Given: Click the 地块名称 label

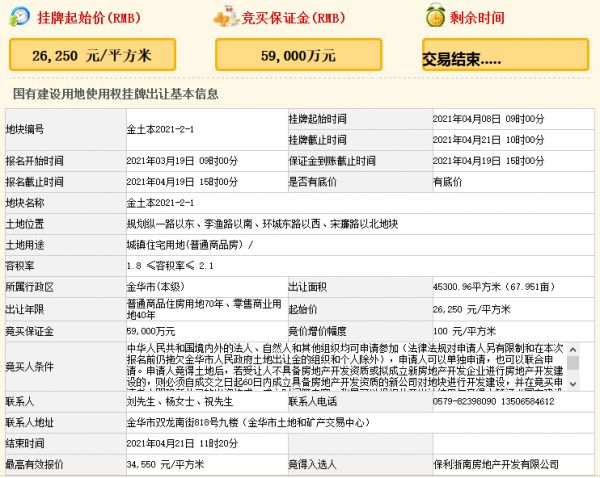Looking at the screenshot, I should point(25,203).
